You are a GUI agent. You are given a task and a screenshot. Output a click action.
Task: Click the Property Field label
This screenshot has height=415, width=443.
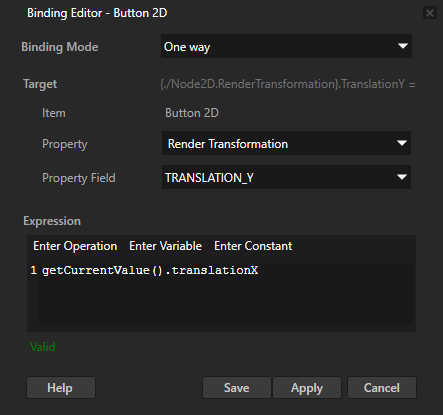(79, 178)
